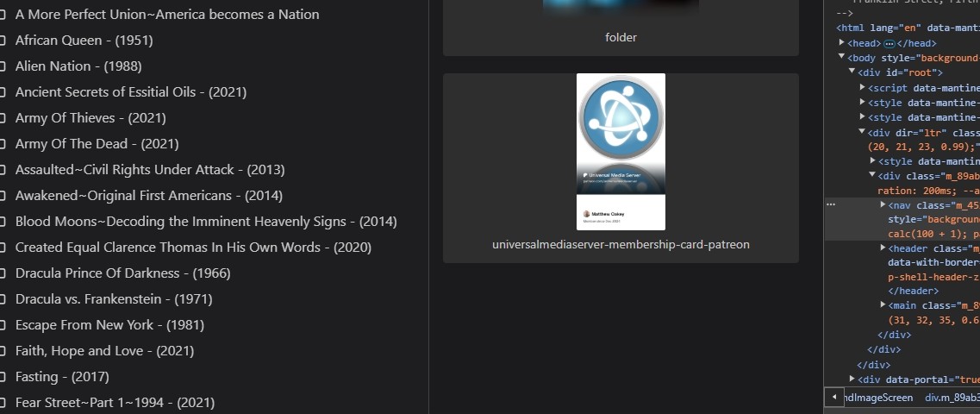Open Escape From New York - (1981)
This screenshot has width=980, height=414.
pyautogui.click(x=109, y=325)
